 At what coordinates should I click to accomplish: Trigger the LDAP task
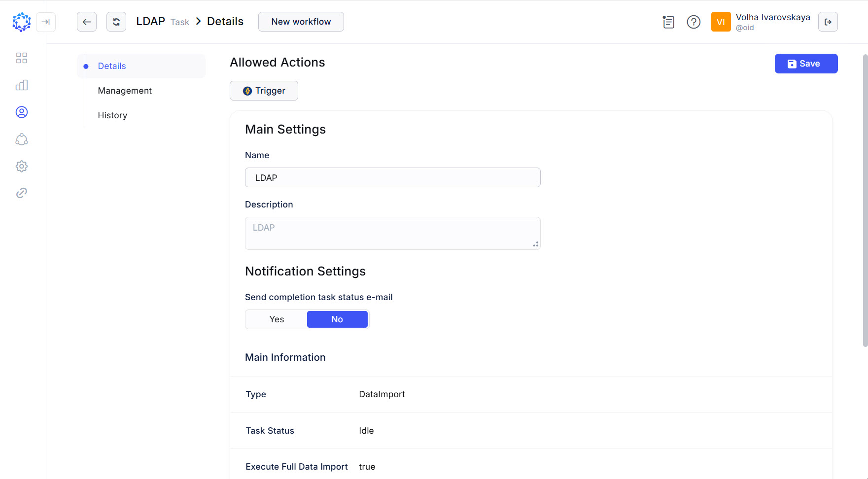coord(264,91)
